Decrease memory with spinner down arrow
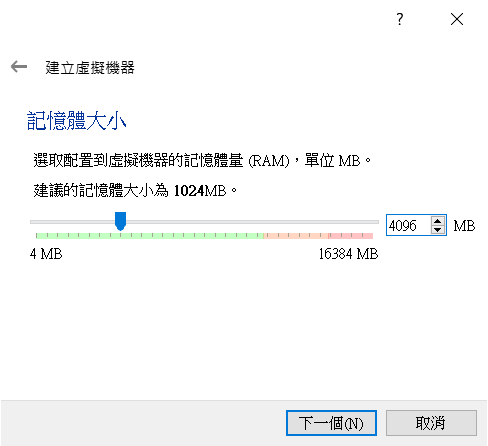The height and width of the screenshot is (446, 488). click(x=438, y=230)
